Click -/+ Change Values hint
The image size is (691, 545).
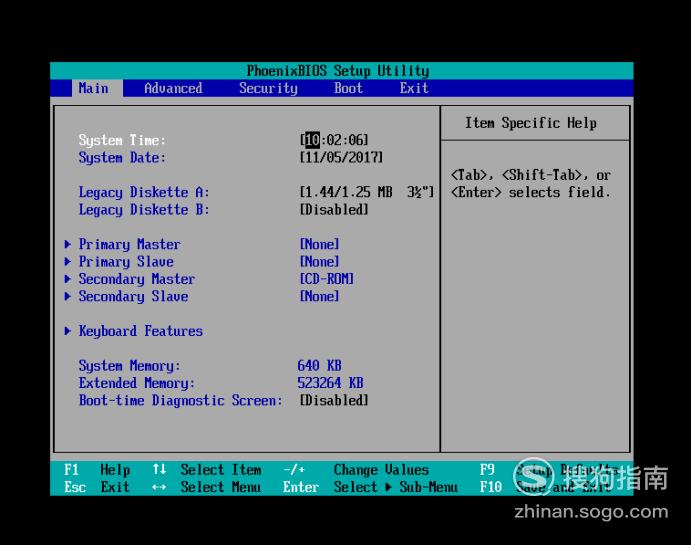[356, 470]
